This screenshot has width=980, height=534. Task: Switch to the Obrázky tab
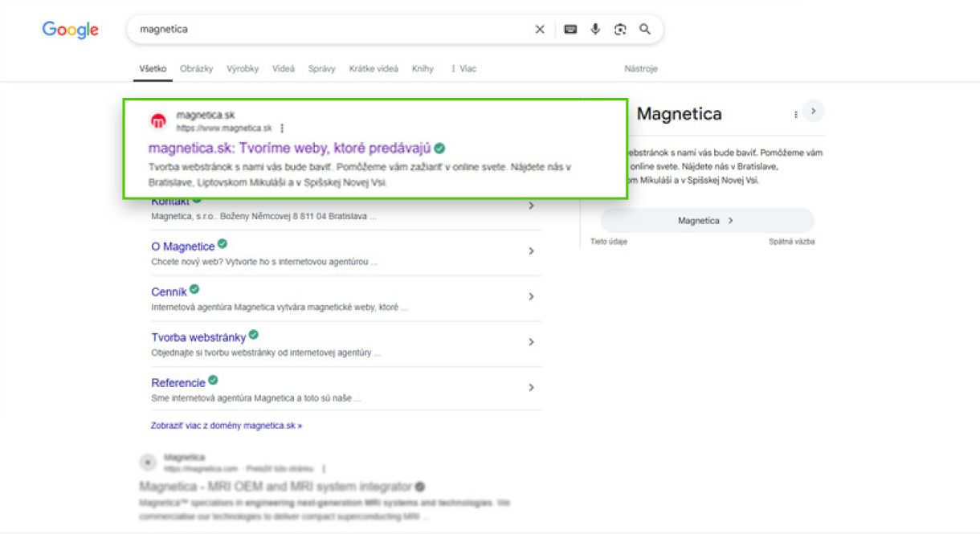click(x=197, y=69)
